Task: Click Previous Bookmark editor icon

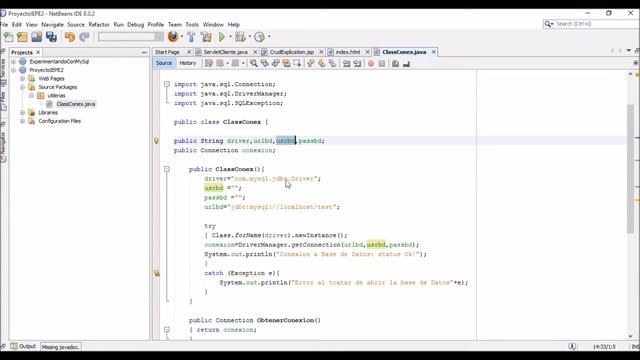Action: pyautogui.click(x=311, y=63)
